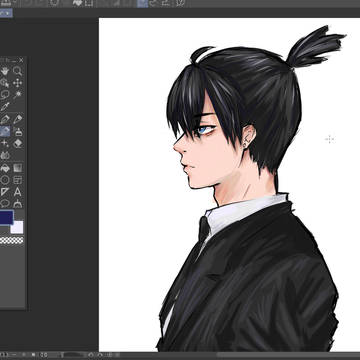Select the Zoom magnifier tool
The height and width of the screenshot is (360, 360).
tap(18, 71)
